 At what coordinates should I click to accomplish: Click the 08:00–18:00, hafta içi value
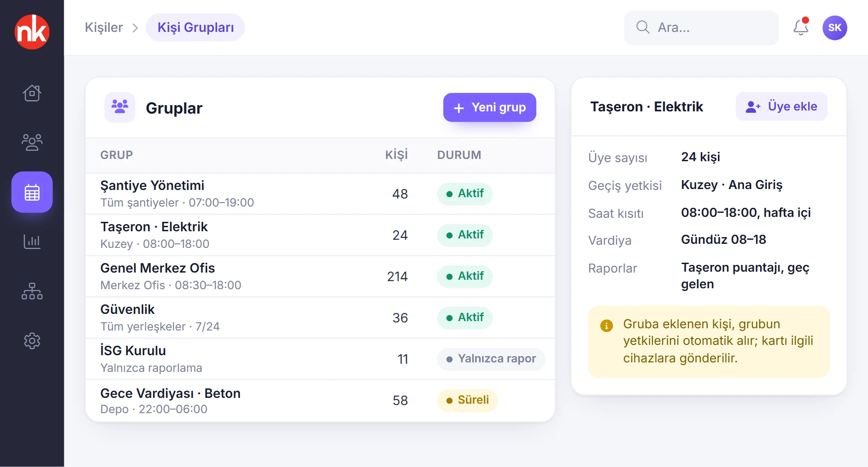tap(746, 212)
